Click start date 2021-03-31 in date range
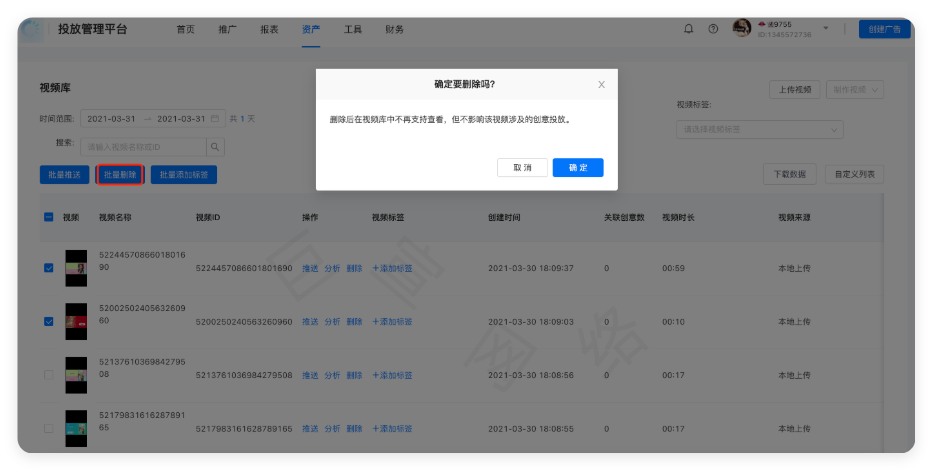The height and width of the screenshot is (470, 932). 111,119
